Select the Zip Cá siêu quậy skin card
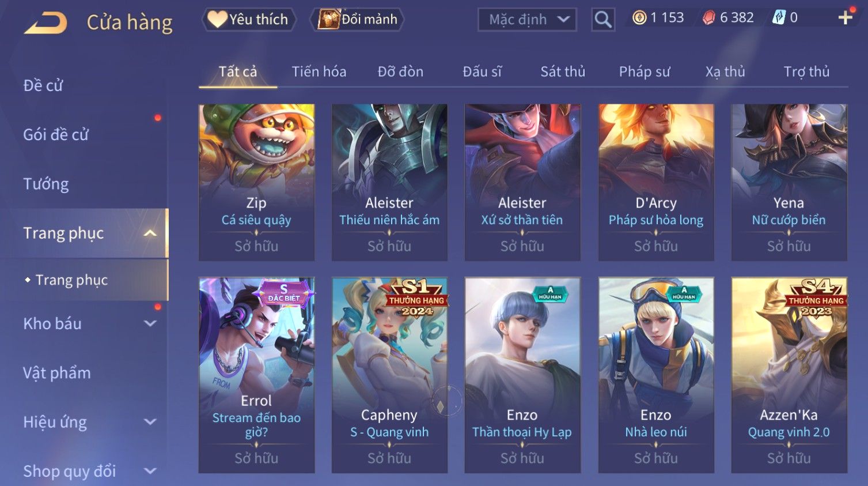 pyautogui.click(x=256, y=182)
